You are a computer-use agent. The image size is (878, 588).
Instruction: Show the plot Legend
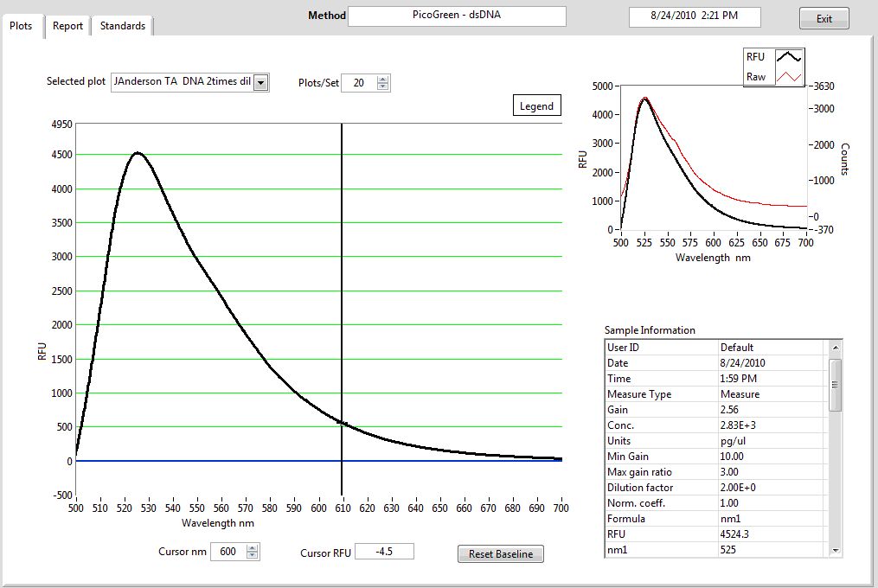point(536,105)
